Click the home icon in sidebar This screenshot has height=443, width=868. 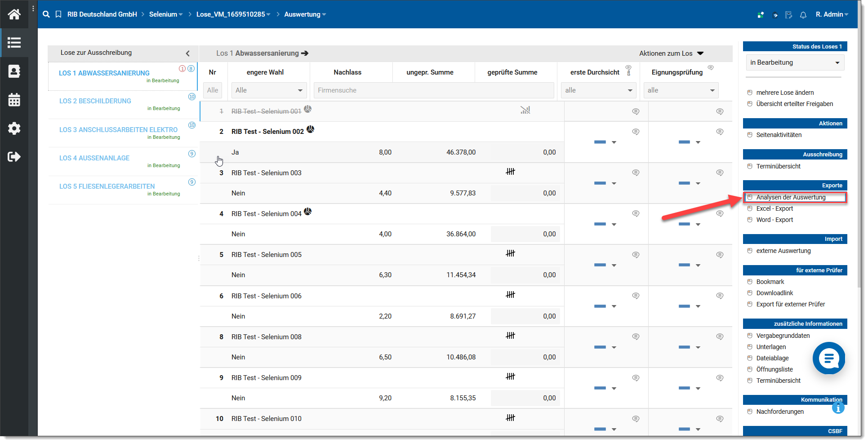tap(14, 14)
